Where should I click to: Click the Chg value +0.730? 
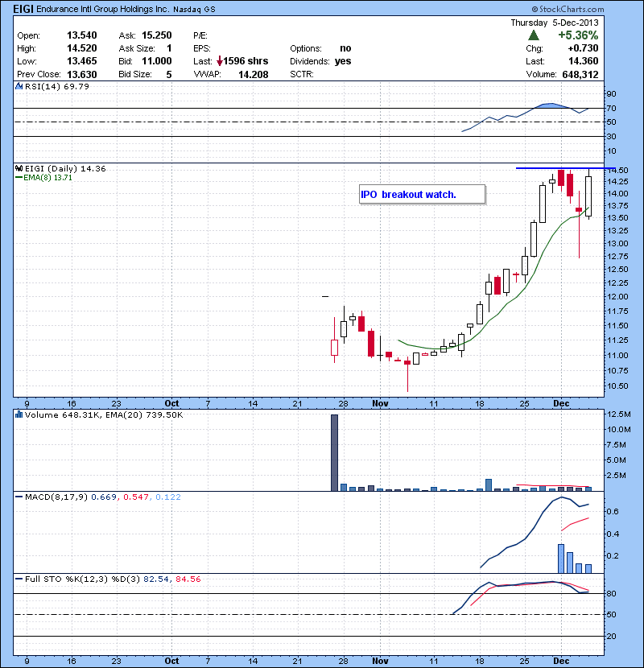[583, 48]
